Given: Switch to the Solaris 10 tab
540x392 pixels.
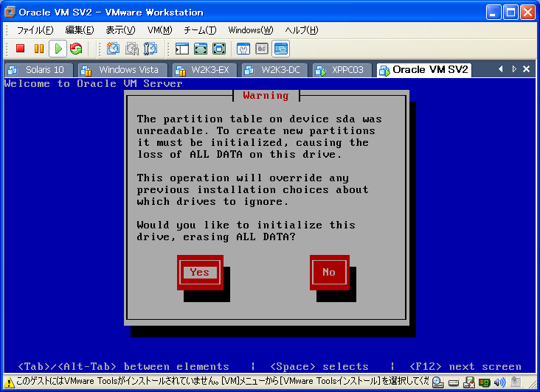Looking at the screenshot, I should [x=38, y=70].
